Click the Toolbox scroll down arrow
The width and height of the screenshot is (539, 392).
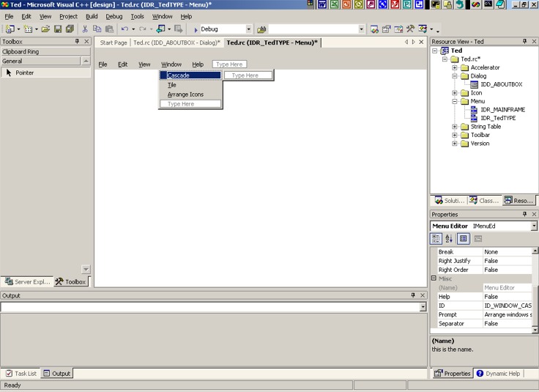86,269
